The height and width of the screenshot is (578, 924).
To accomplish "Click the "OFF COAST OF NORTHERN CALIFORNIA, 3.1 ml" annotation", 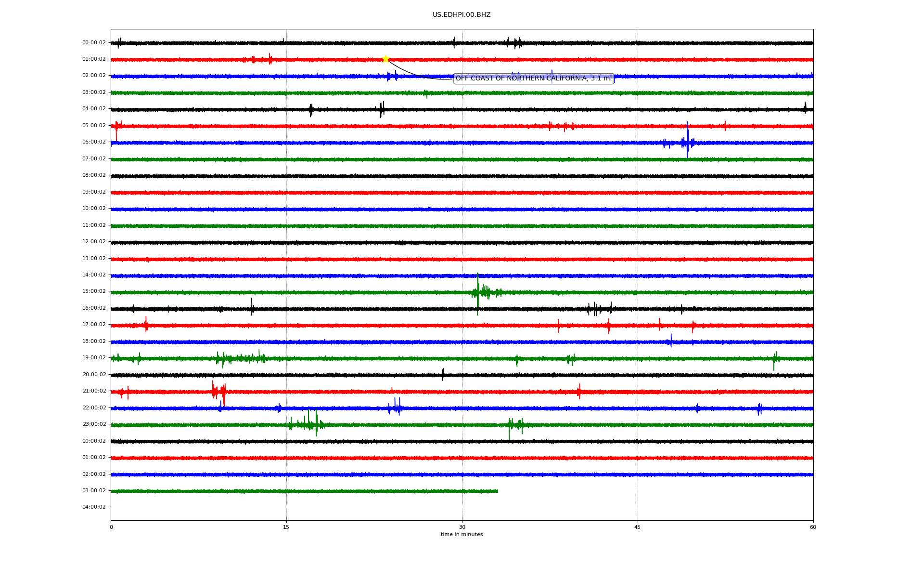I will pyautogui.click(x=534, y=78).
